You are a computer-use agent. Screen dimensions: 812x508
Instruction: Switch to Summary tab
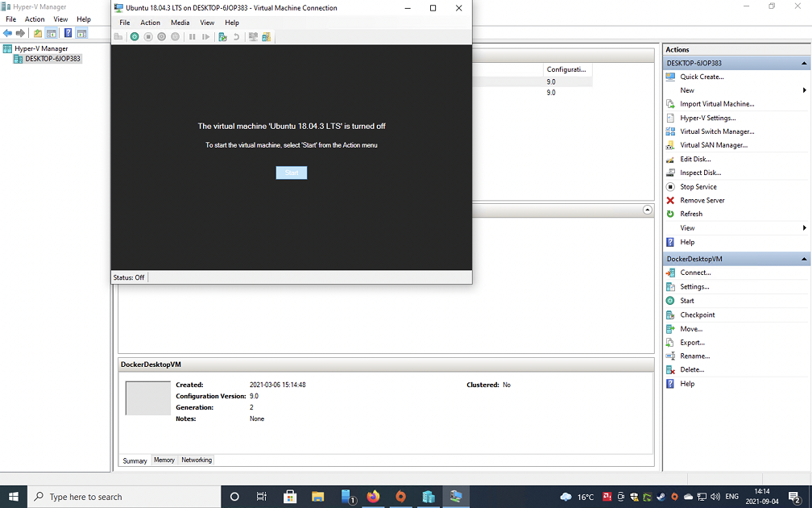135,460
